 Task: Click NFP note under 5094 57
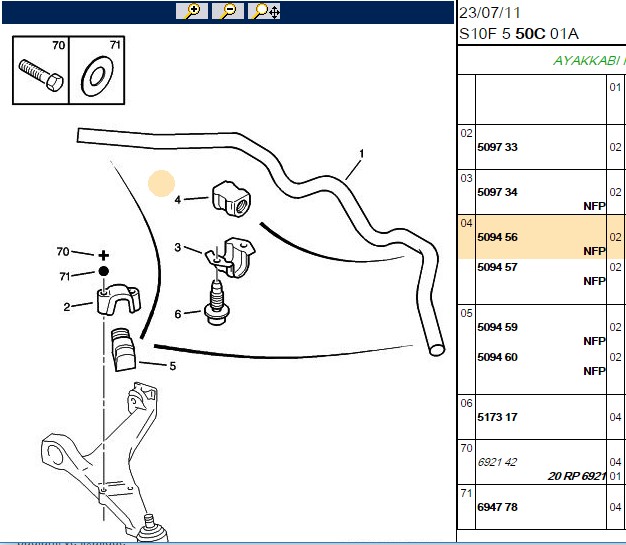point(594,281)
